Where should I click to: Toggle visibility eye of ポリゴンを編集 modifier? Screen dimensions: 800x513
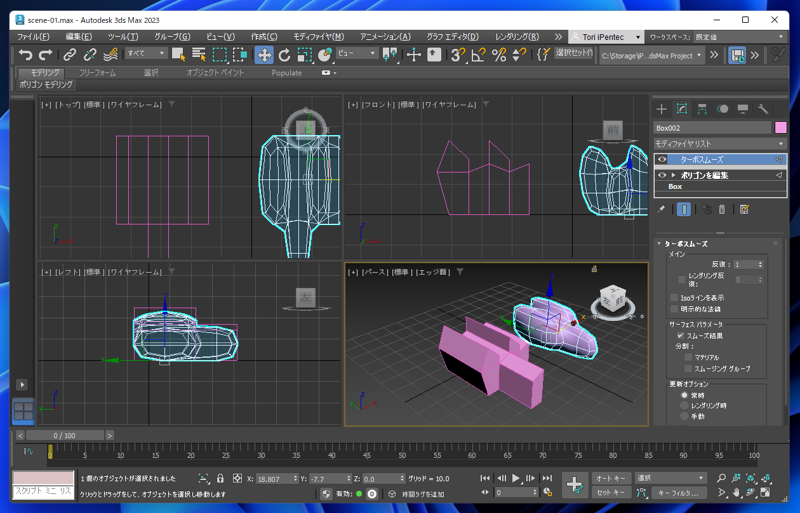coord(662,175)
